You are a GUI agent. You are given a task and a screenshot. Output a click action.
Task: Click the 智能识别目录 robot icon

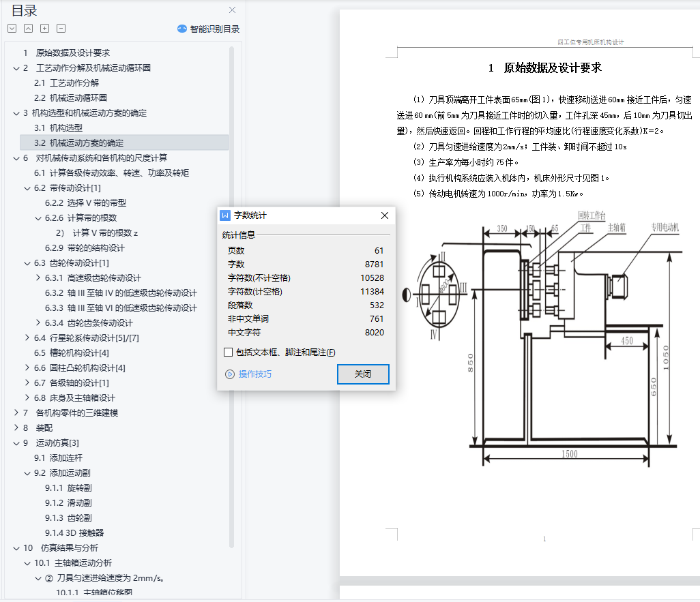coord(182,29)
